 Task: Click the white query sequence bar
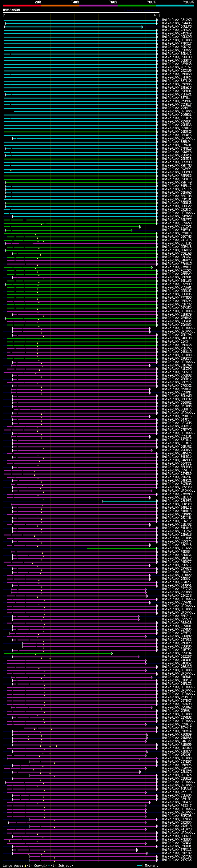81,13
